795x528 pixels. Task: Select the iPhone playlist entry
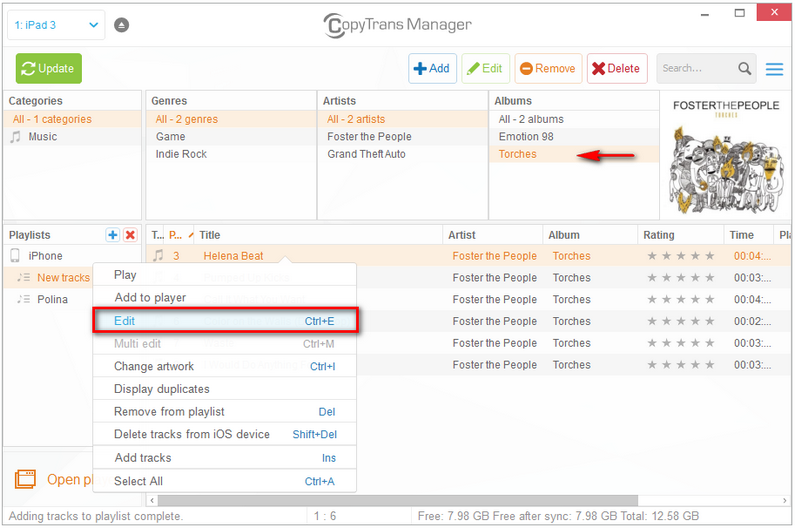tap(73, 256)
